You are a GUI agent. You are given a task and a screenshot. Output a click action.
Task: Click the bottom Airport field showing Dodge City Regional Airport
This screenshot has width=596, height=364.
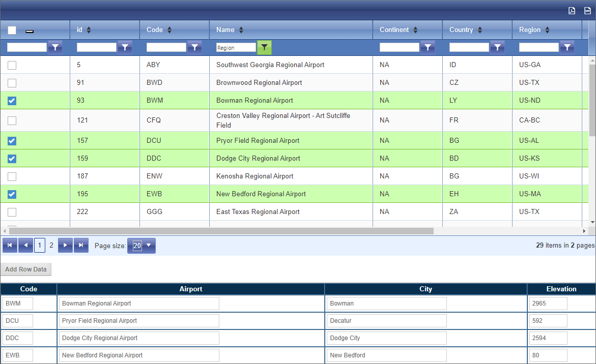139,338
